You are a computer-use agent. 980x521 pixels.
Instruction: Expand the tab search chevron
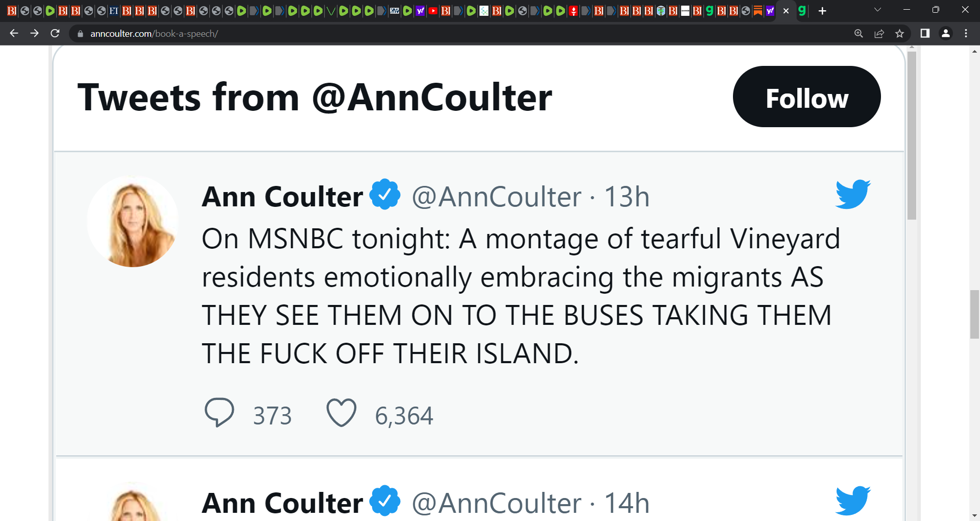877,10
